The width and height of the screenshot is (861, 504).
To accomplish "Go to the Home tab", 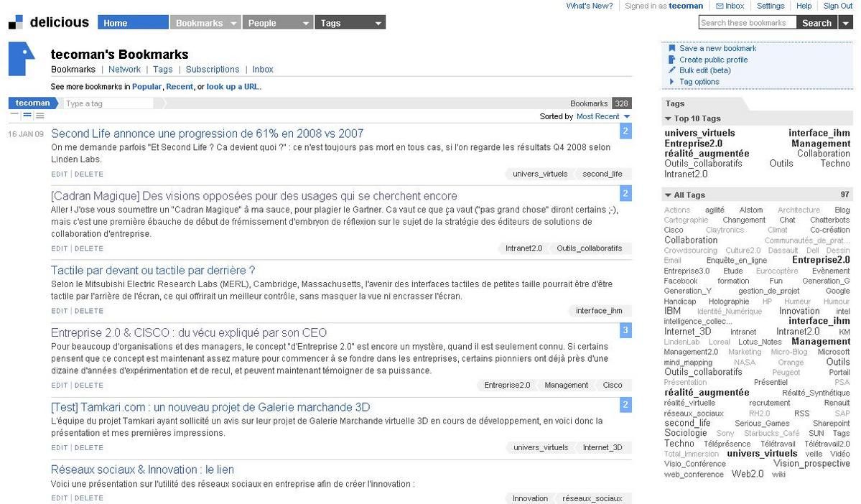I will click(133, 22).
